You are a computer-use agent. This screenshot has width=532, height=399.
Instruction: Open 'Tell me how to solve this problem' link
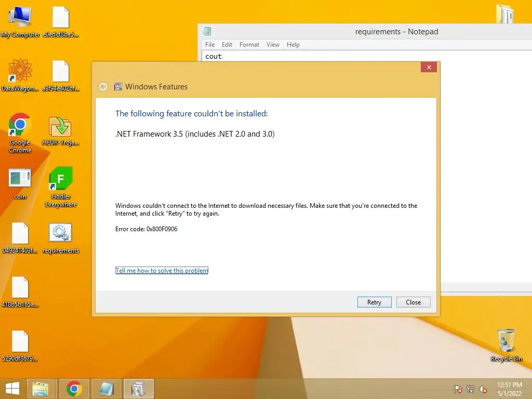[162, 270]
